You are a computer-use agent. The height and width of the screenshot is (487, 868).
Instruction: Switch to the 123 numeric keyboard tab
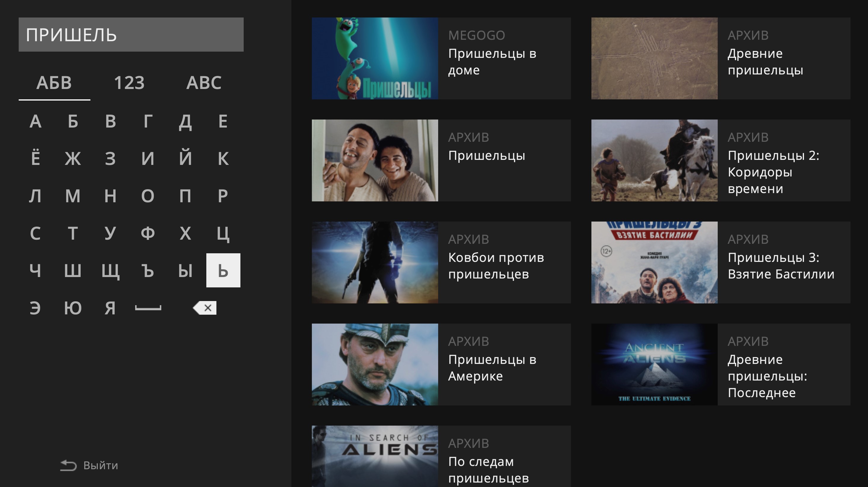(x=129, y=82)
